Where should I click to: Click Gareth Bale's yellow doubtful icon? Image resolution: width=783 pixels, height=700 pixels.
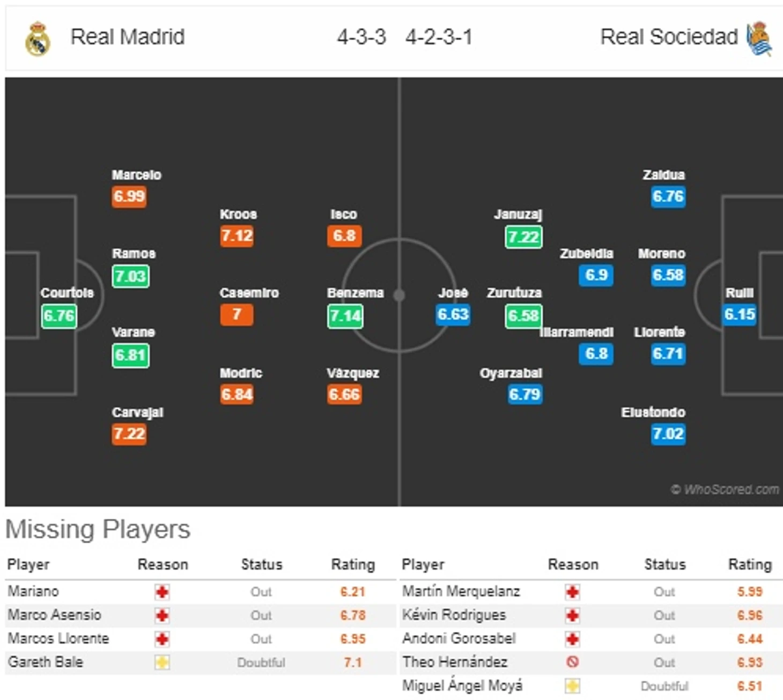162,662
